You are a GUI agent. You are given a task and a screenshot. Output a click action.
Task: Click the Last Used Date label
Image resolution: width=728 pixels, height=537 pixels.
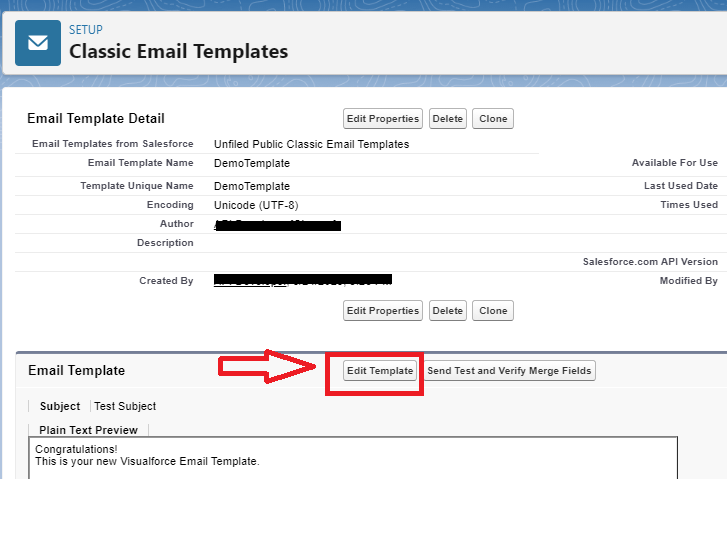pos(681,186)
